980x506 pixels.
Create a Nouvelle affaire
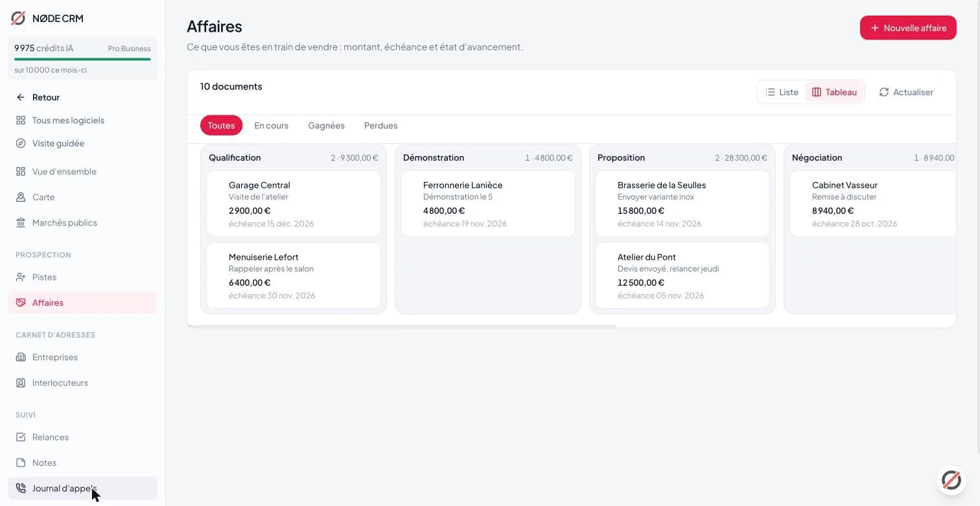tap(908, 28)
